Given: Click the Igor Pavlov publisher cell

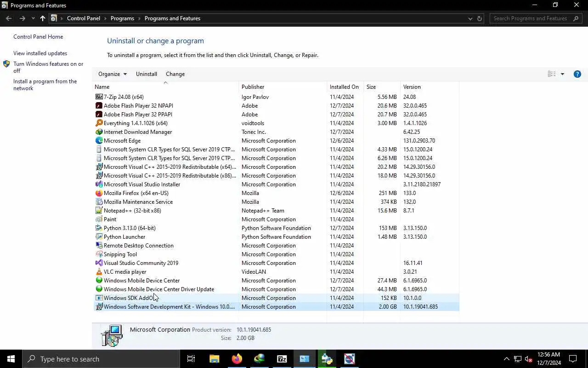Looking at the screenshot, I should coord(255,97).
